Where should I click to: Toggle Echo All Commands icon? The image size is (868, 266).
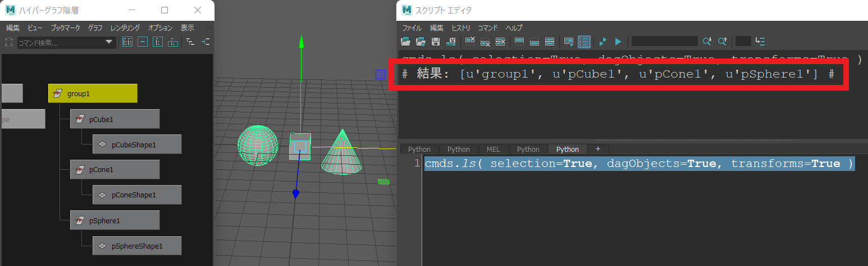click(569, 41)
